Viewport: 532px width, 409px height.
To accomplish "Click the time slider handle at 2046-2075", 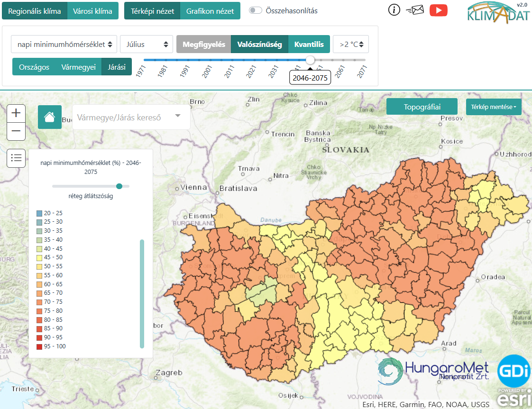I will point(310,60).
